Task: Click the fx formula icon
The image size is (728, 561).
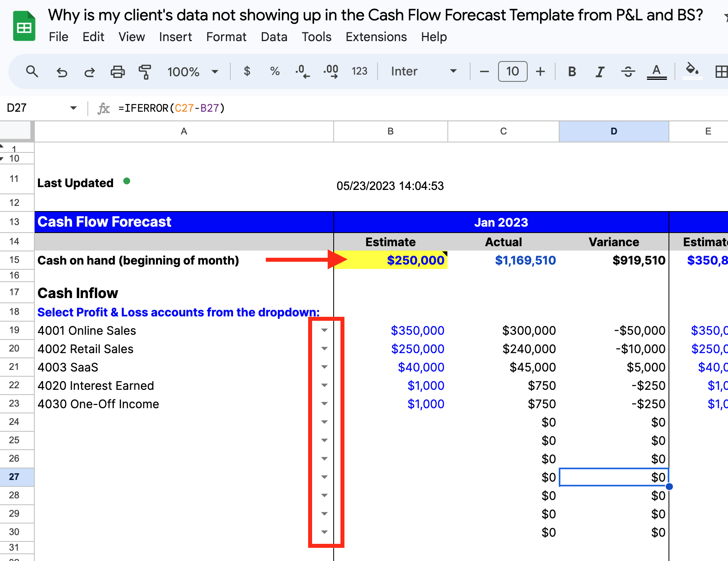Action: click(103, 109)
